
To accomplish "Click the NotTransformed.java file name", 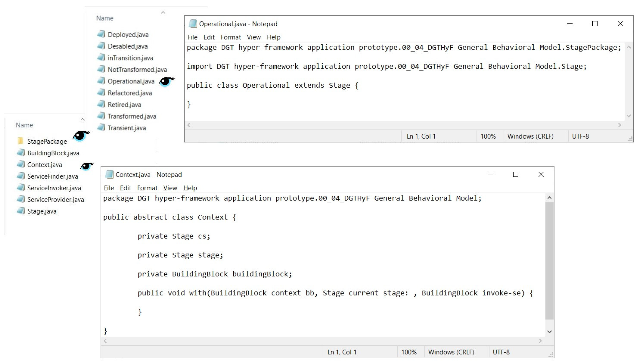I will [x=137, y=69].
